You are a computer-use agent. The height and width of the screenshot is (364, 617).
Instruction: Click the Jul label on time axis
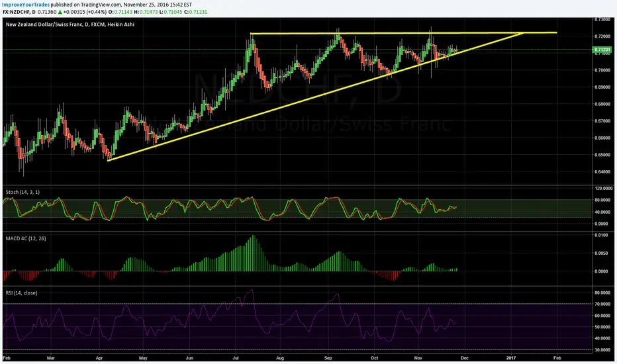coord(236,358)
